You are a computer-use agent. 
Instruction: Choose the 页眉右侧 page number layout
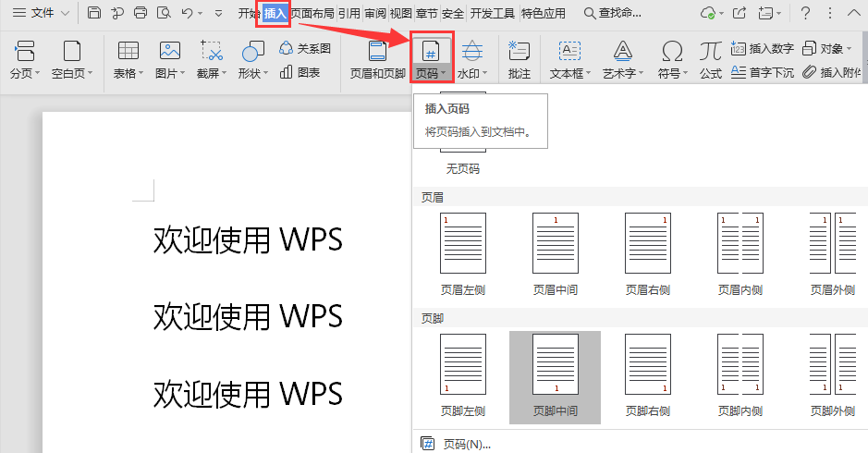pos(648,255)
